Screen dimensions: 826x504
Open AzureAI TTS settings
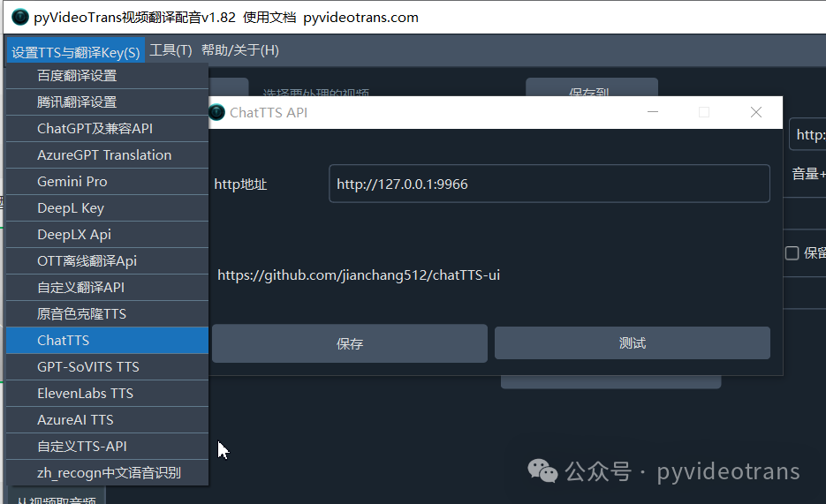(x=108, y=420)
